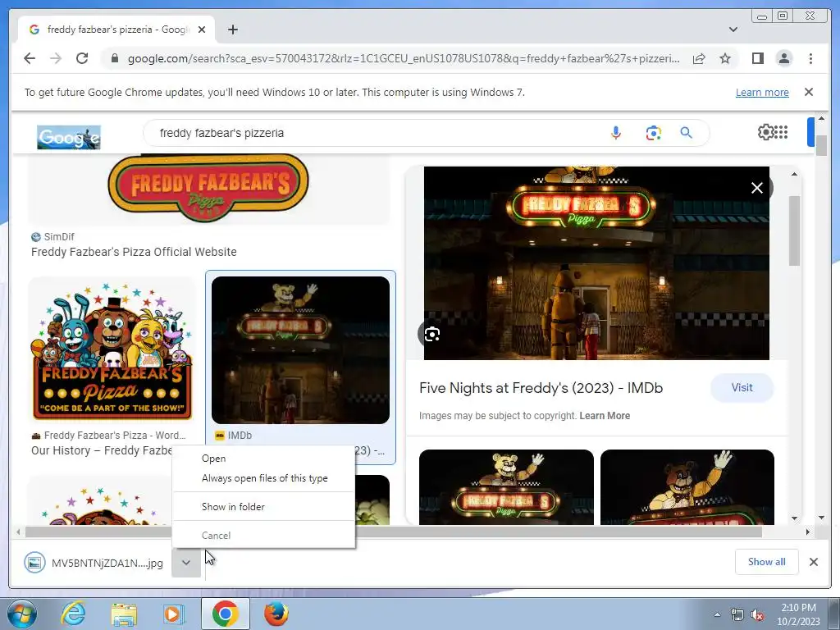Go back with the browser back arrow
840x630 pixels.
30,58
